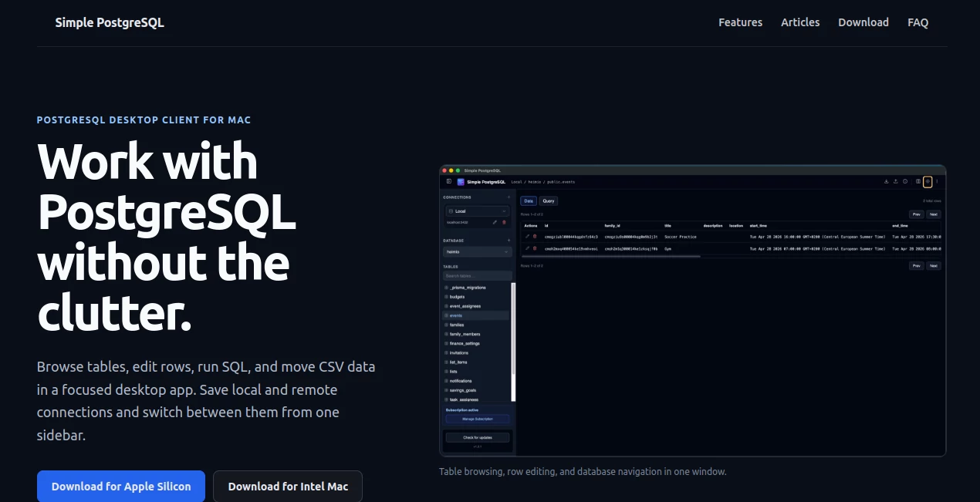Click the edit pencil in the Gym row

527,248
